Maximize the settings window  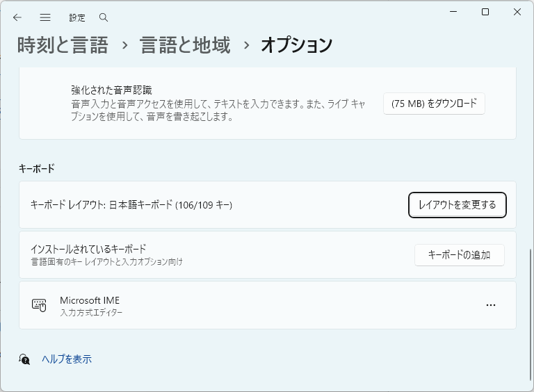(x=485, y=12)
